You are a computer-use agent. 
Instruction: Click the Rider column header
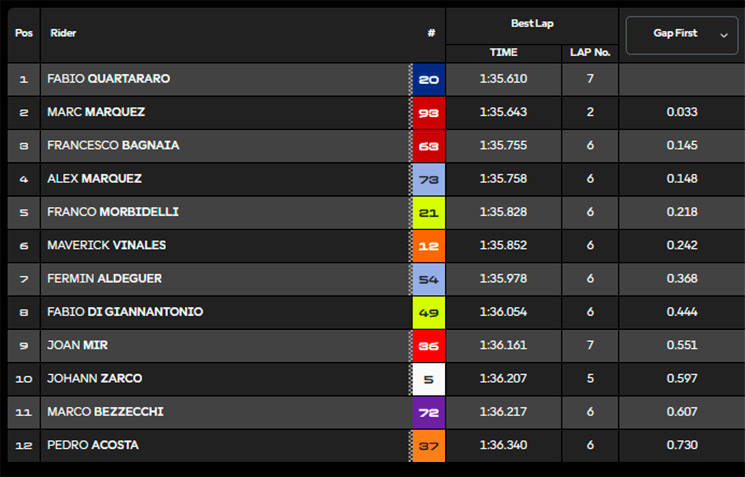[63, 33]
